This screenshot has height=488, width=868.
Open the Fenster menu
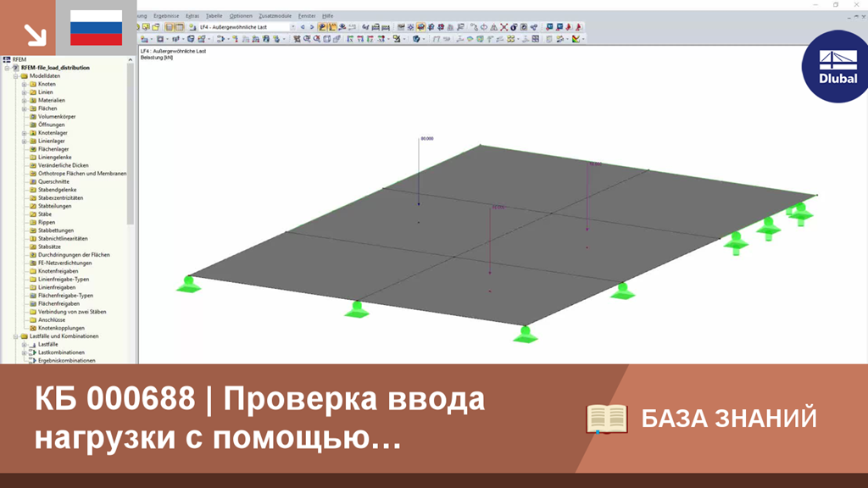307,16
